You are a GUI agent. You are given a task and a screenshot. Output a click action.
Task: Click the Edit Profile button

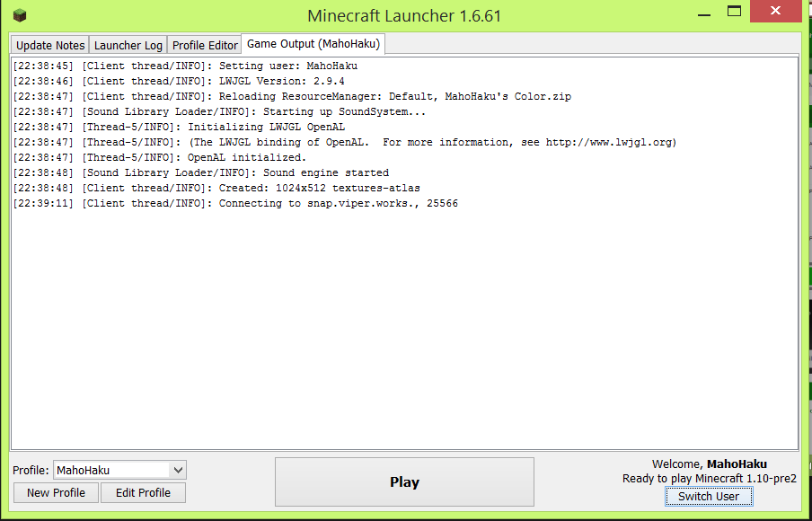click(x=143, y=492)
